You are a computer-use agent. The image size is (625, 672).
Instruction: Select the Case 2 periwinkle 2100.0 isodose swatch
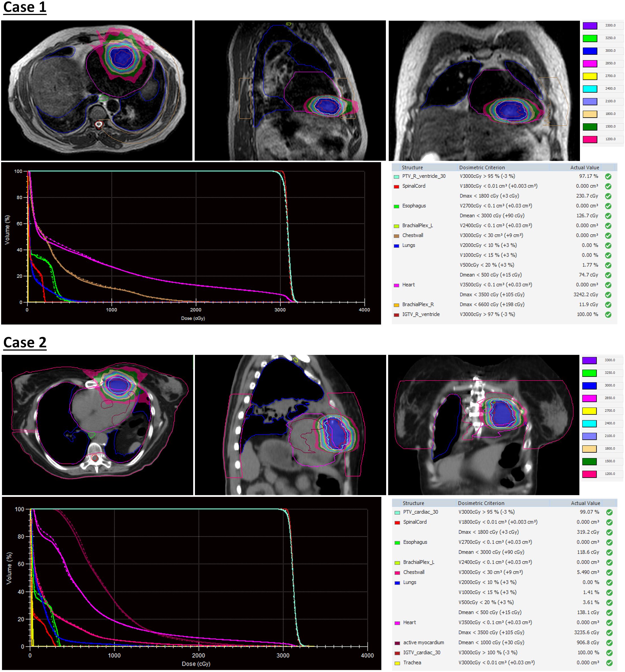coord(589,436)
